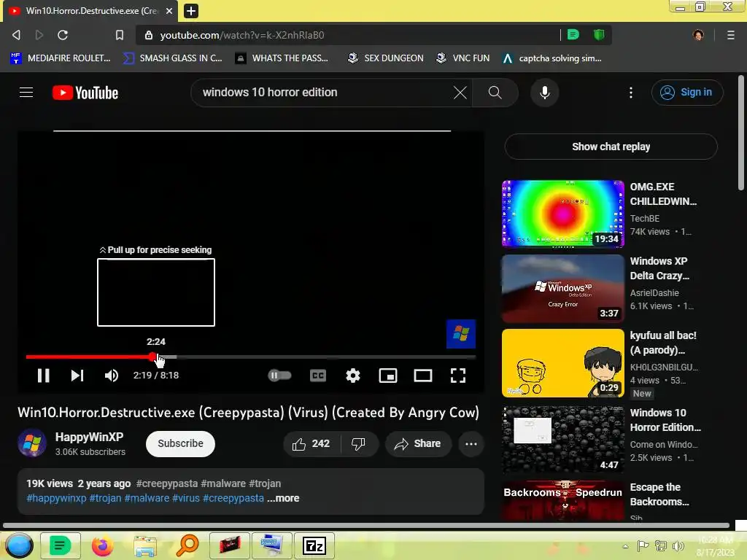
Task: Mute the video volume
Action: click(112, 376)
